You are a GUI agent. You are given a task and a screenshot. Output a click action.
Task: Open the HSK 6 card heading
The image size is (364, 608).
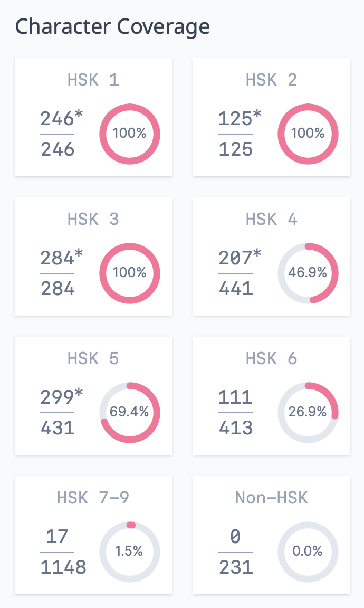pos(271,358)
